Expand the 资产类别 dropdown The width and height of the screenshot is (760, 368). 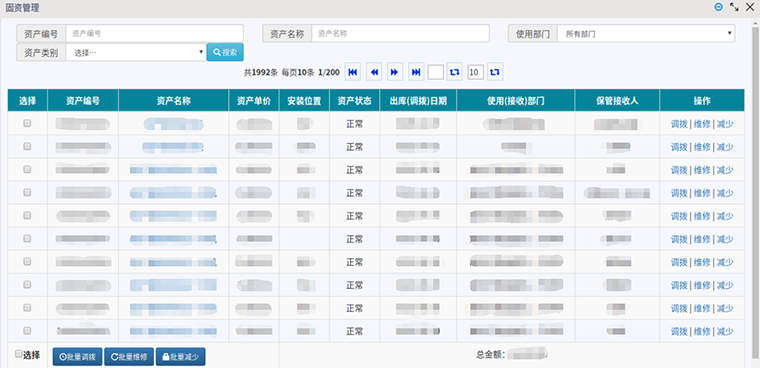(136, 52)
